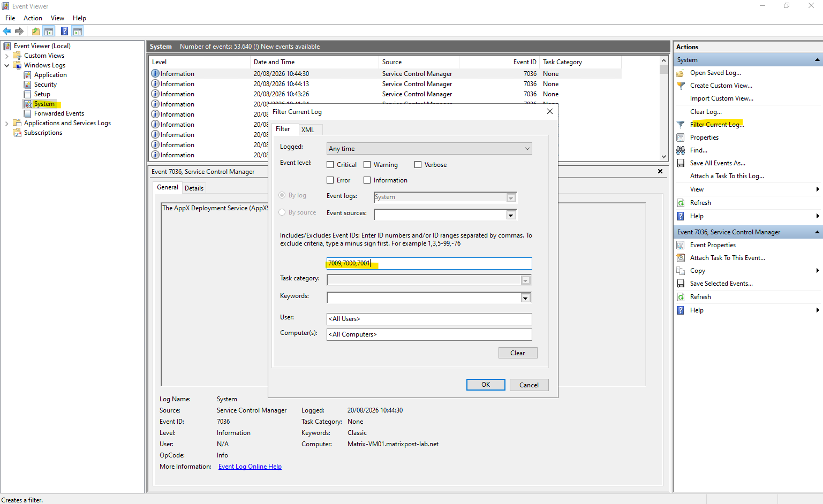
Task: Click the Copy icon in Actions pane
Action: [681, 271]
